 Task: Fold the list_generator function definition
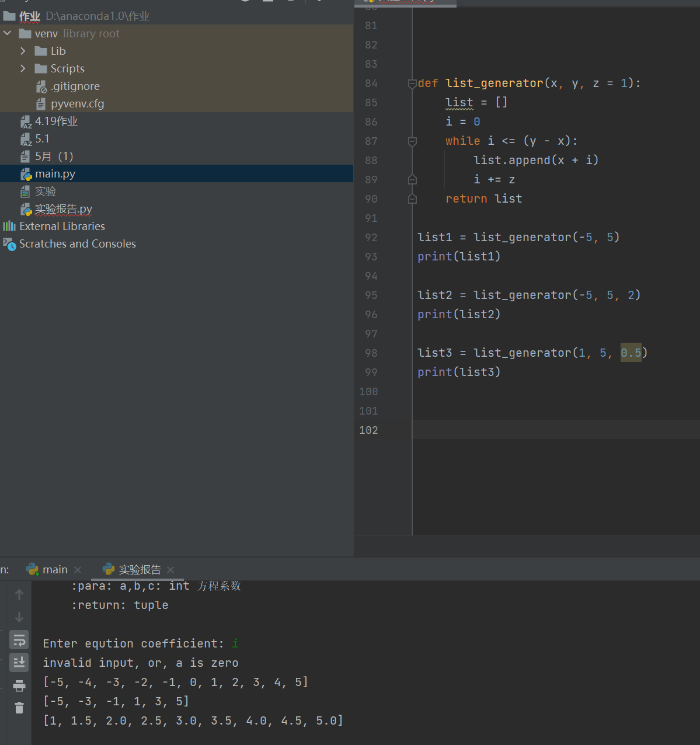pos(412,83)
